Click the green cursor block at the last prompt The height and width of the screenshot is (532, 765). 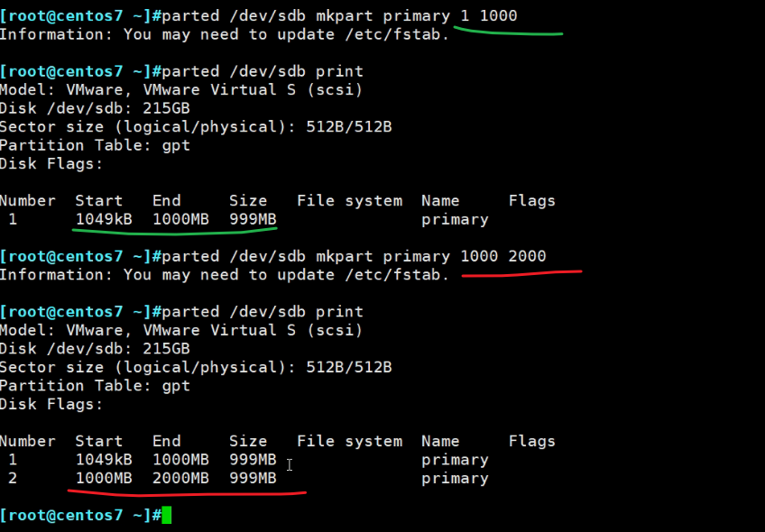coord(166,516)
